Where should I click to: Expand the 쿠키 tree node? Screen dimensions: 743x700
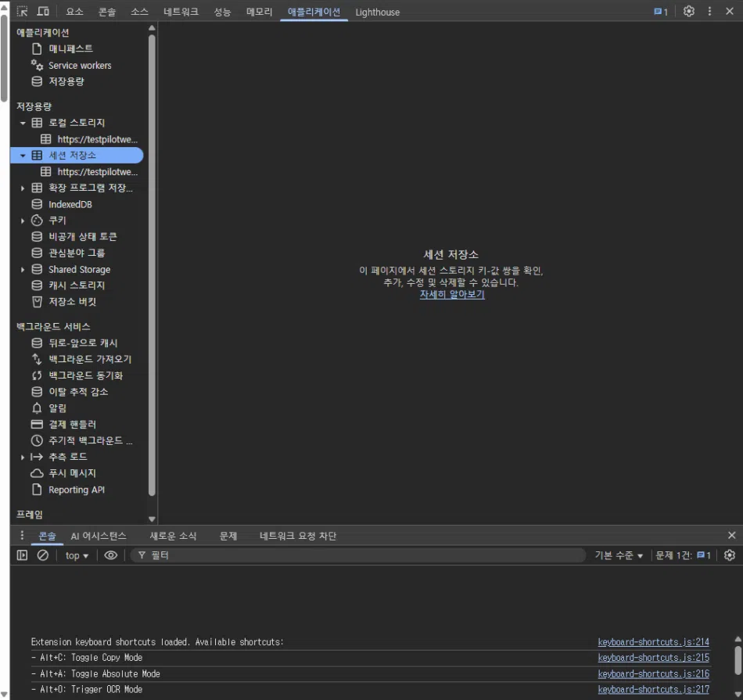(23, 221)
